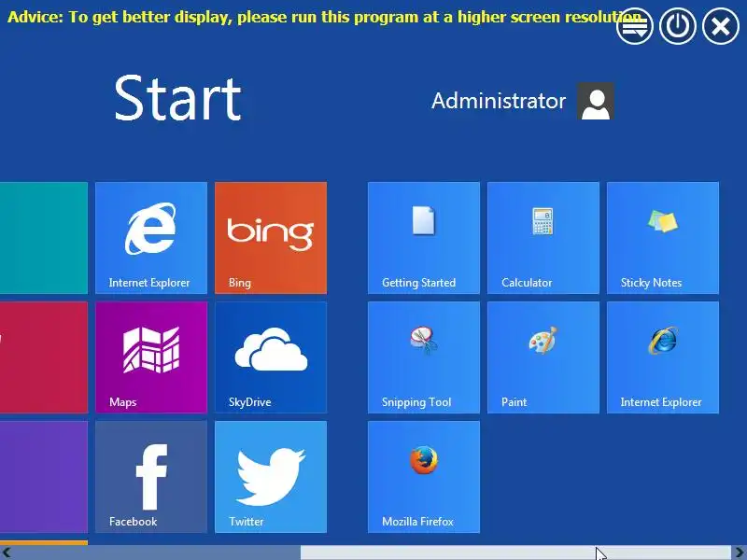Viewport: 747px width, 560px height.
Task: Open the menu dropdown icon at top right
Action: (635, 26)
